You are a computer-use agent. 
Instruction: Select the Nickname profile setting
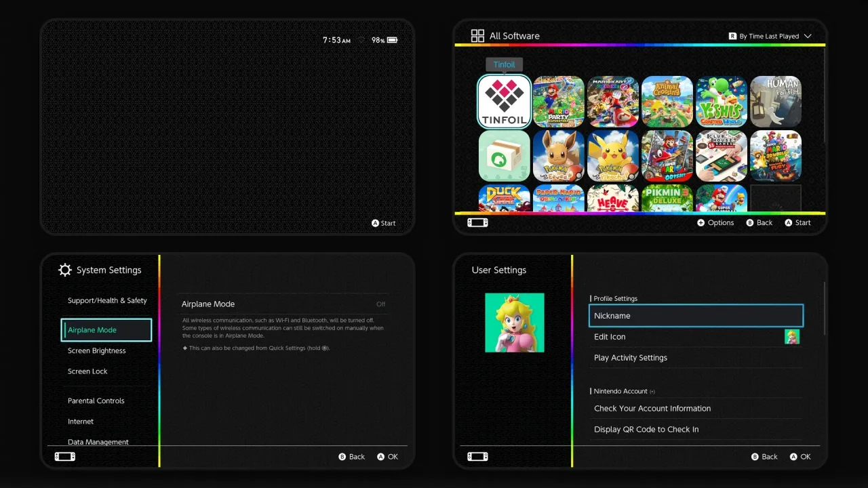pos(696,316)
